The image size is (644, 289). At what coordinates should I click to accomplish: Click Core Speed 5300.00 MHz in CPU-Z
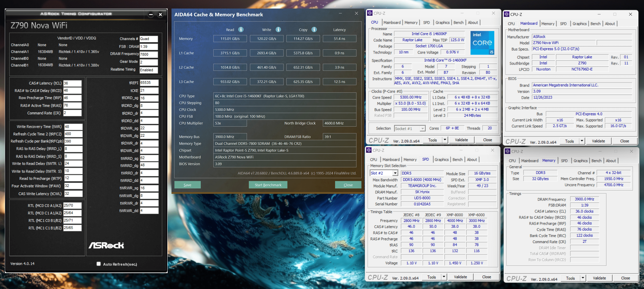pos(410,97)
